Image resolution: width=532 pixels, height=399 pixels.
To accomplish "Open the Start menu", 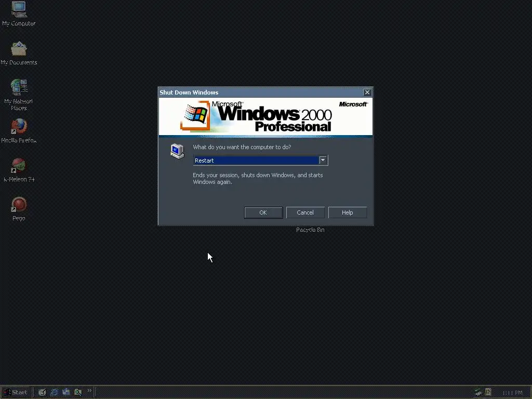I will coord(16,392).
